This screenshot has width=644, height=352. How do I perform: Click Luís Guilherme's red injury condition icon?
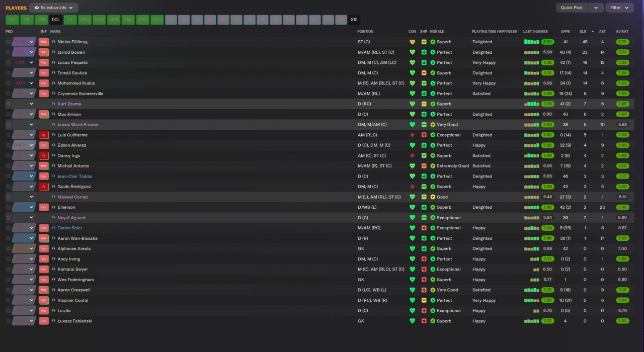click(x=412, y=135)
